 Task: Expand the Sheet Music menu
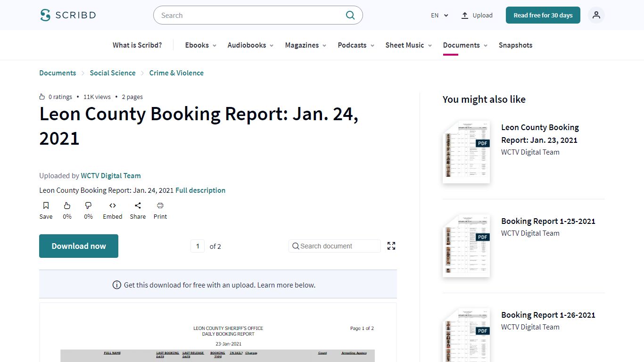point(409,45)
